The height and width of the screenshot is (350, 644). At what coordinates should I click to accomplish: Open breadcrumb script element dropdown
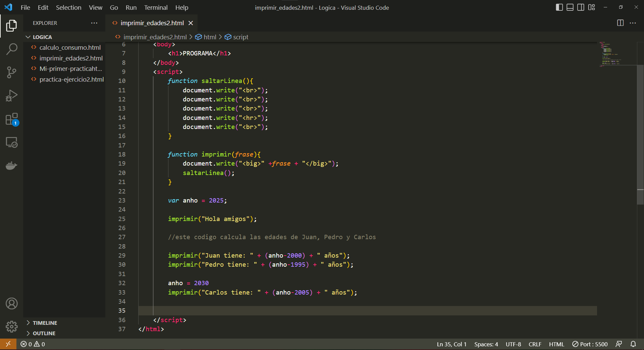pyautogui.click(x=236, y=37)
